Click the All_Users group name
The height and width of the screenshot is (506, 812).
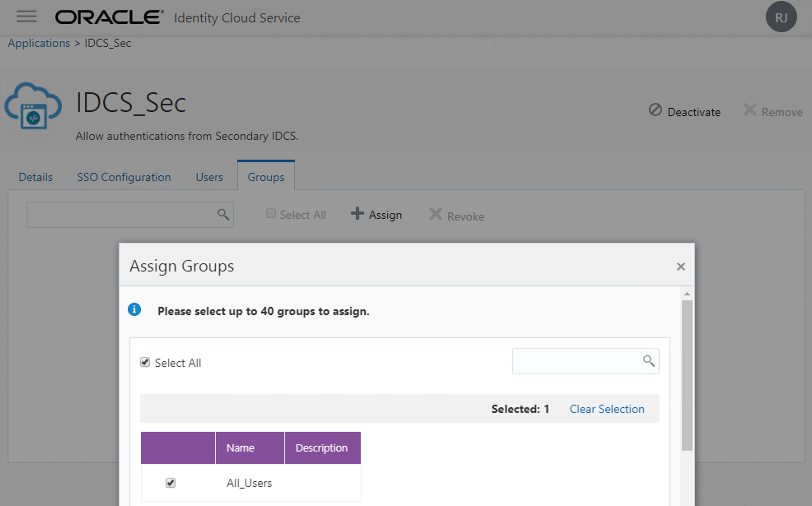[x=249, y=483]
